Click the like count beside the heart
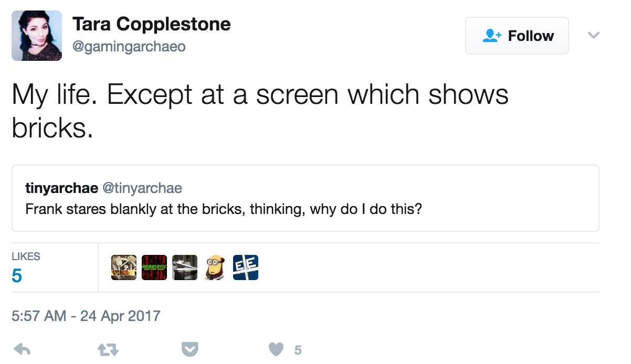The width and height of the screenshot is (631, 364). 298,350
